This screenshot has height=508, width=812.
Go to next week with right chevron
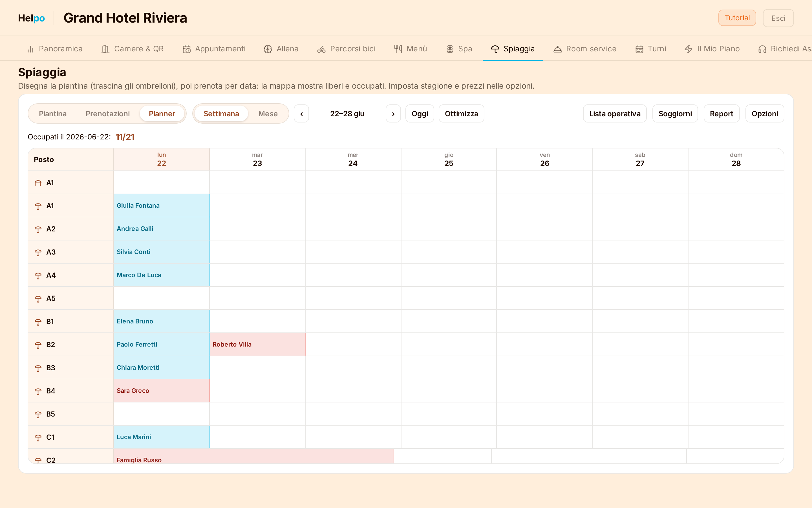coord(393,113)
